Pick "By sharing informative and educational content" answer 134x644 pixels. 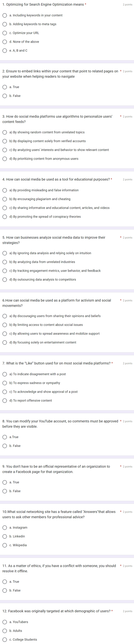point(5,208)
